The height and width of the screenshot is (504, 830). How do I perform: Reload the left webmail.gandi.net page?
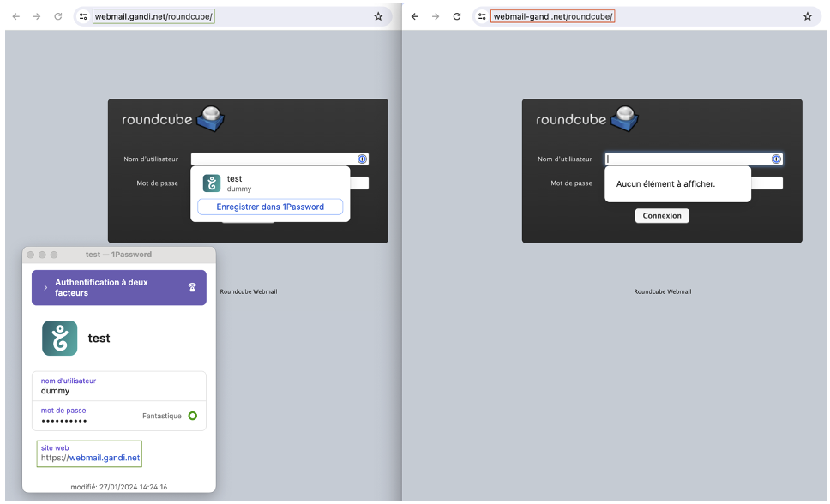58,16
